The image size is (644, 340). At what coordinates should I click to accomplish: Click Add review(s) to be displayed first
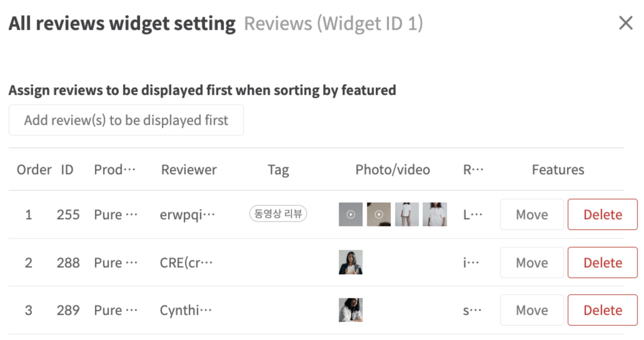126,120
